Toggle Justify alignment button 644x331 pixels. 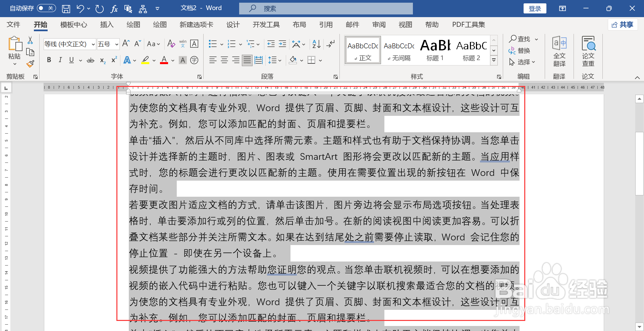coord(247,60)
